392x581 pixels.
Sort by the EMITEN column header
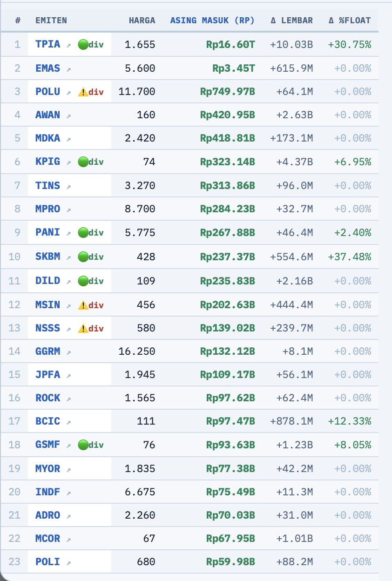[51, 20]
